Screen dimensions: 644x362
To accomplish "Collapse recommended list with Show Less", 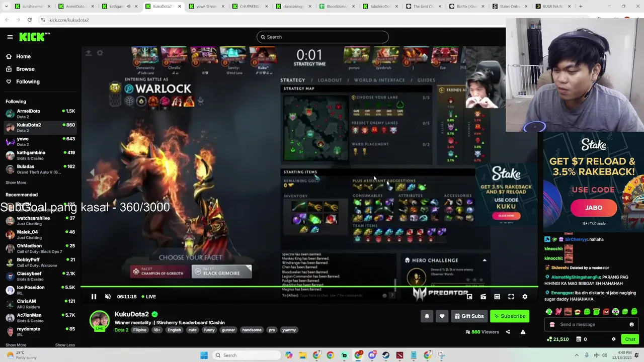I will click(x=65, y=345).
